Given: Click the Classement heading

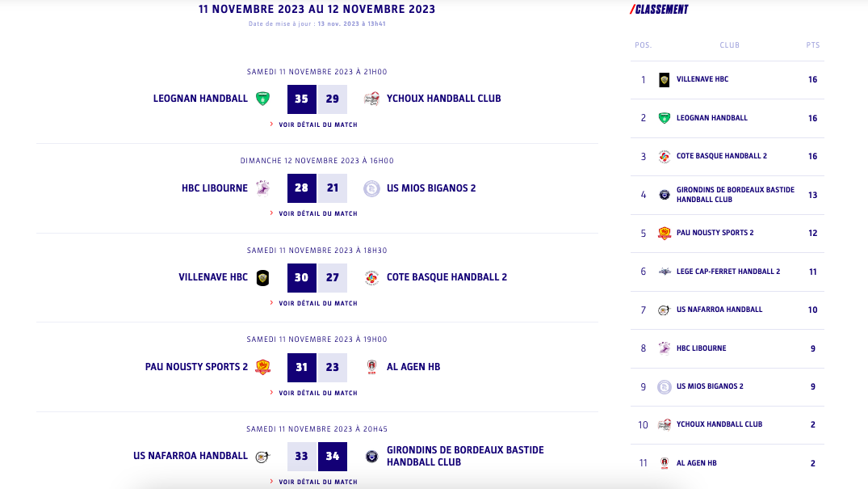Looking at the screenshot, I should coord(660,10).
